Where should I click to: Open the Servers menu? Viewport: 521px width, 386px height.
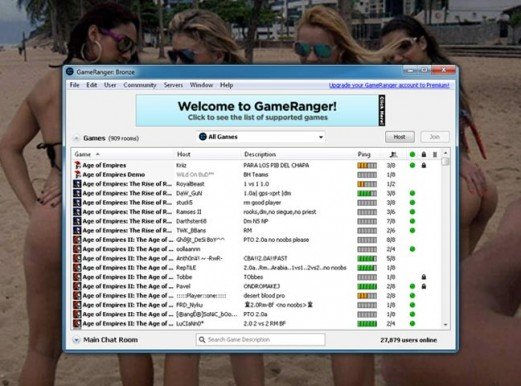173,85
